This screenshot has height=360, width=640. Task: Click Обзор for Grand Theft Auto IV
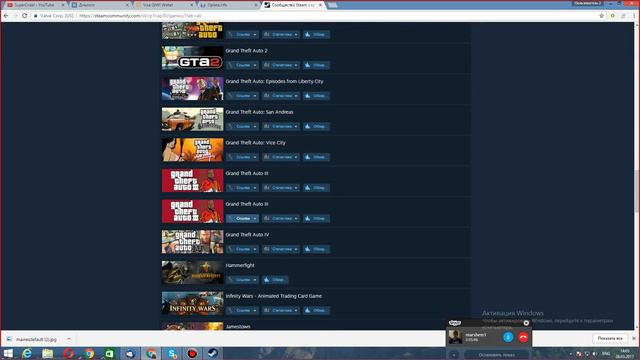click(x=316, y=249)
